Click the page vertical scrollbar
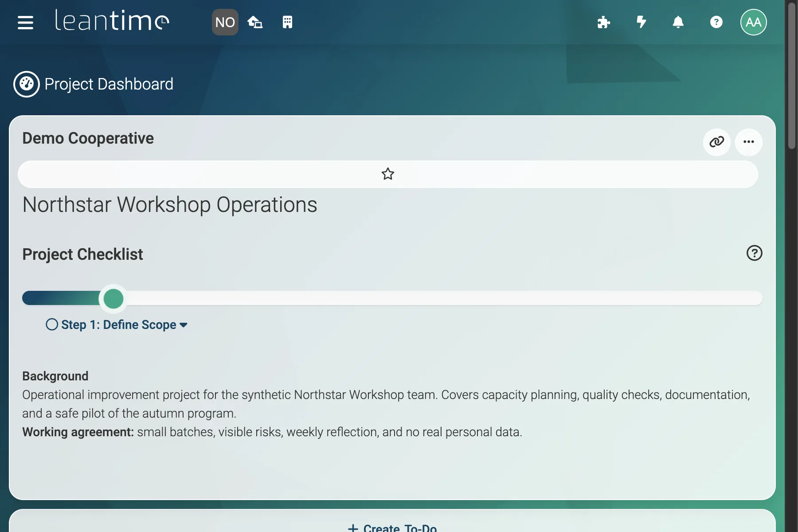The image size is (798, 532). (791, 75)
